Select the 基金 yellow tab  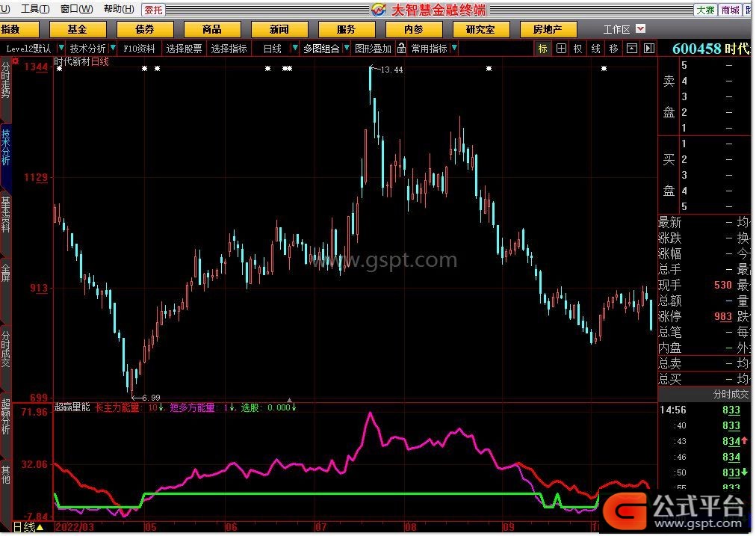[x=78, y=29]
